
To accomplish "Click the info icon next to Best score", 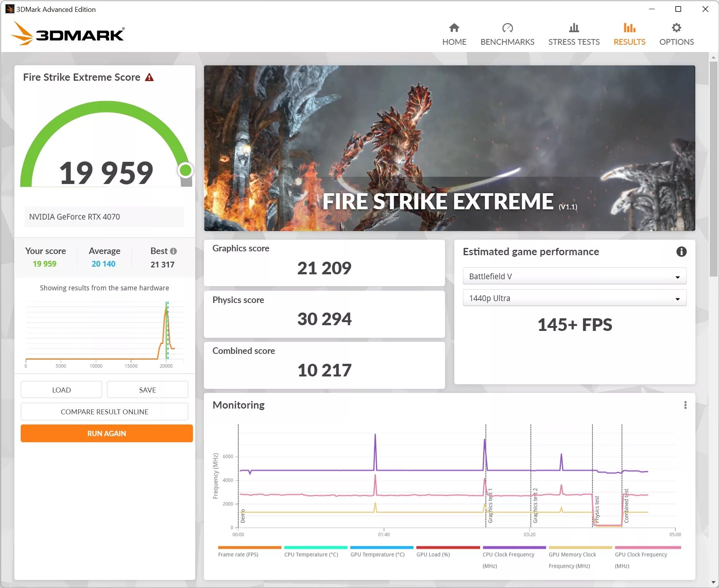I will [x=173, y=251].
